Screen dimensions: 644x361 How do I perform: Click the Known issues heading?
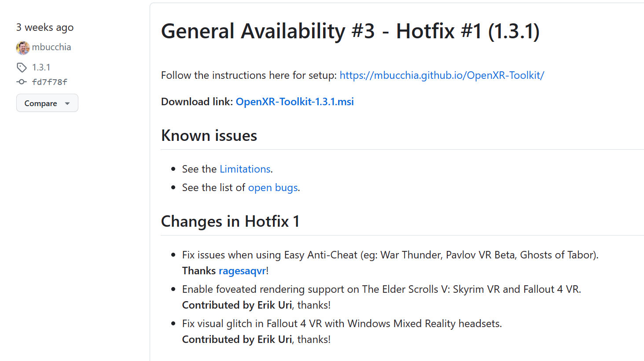(x=209, y=136)
